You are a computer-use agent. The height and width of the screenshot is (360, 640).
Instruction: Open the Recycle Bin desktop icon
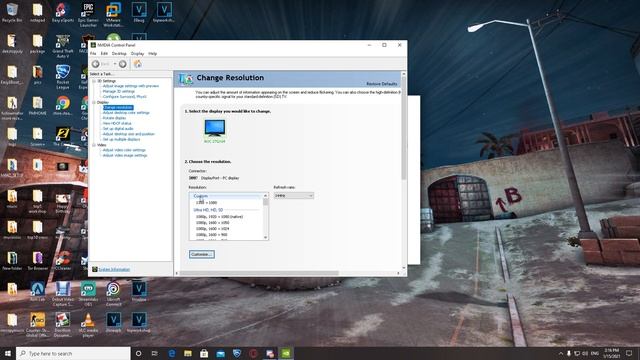tap(12, 12)
